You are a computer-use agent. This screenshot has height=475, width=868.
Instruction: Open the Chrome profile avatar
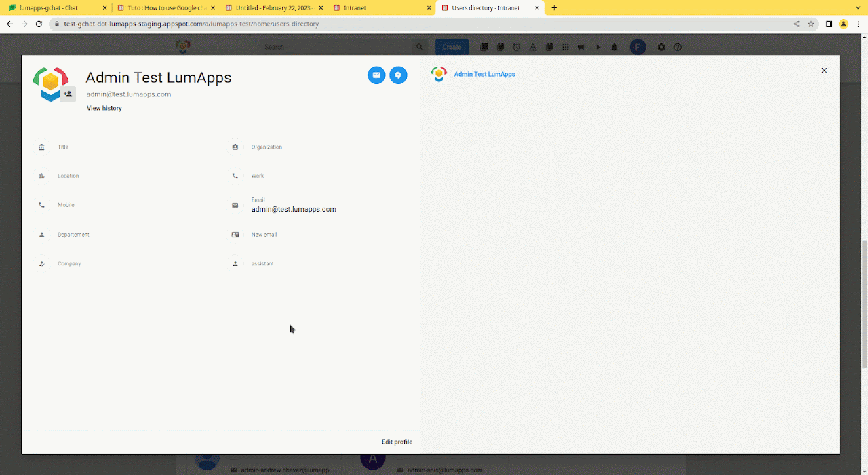tap(844, 24)
